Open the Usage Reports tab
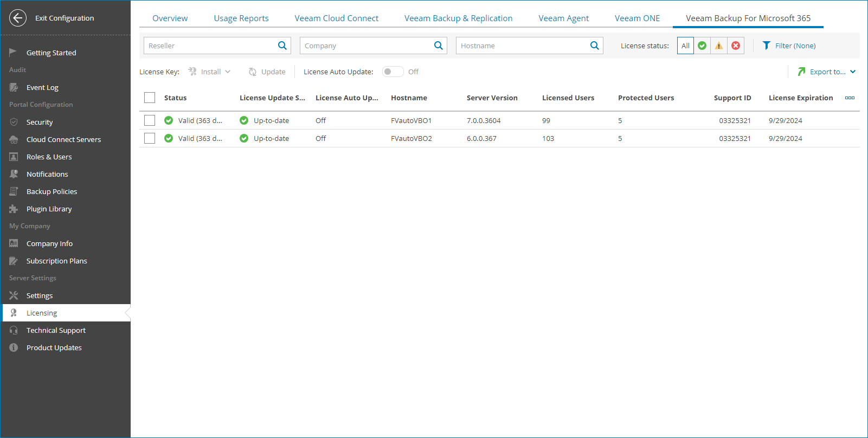Screen dimensions: 868x438 pos(241,18)
